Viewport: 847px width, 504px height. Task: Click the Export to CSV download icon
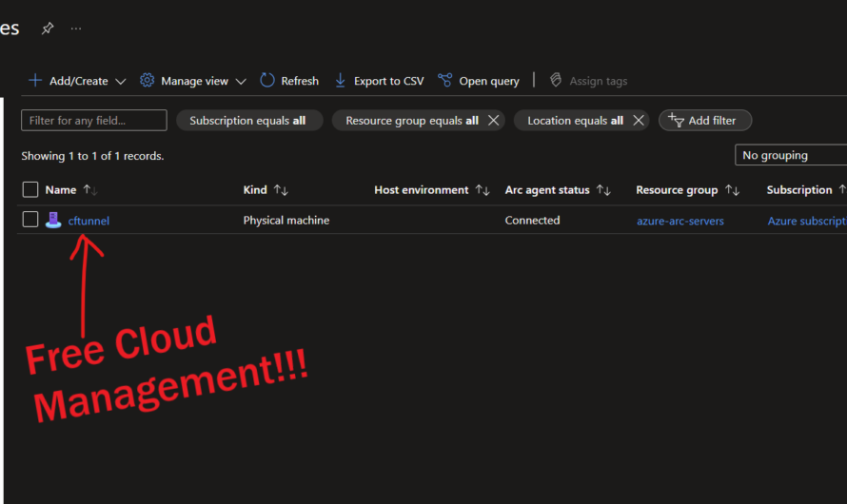click(341, 81)
